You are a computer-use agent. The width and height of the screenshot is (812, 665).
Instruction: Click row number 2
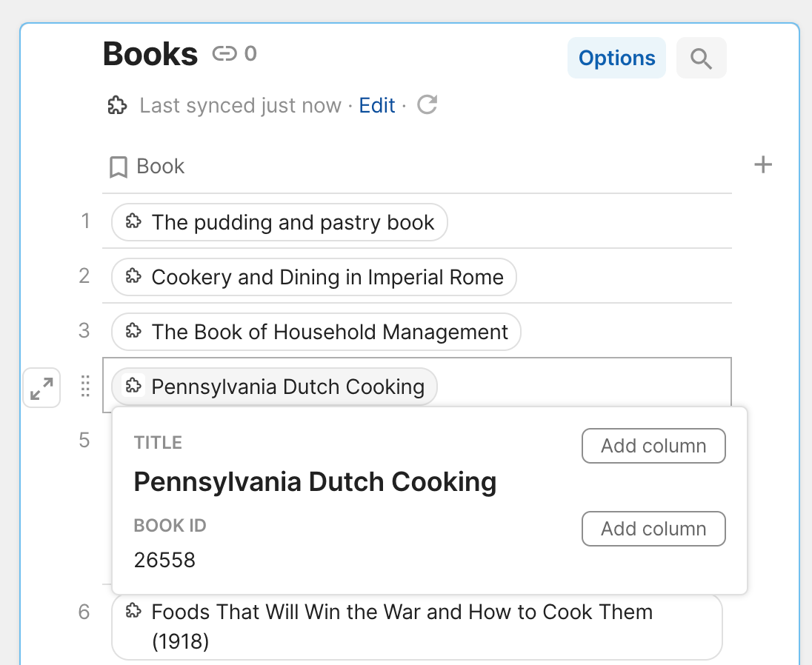[x=84, y=276]
